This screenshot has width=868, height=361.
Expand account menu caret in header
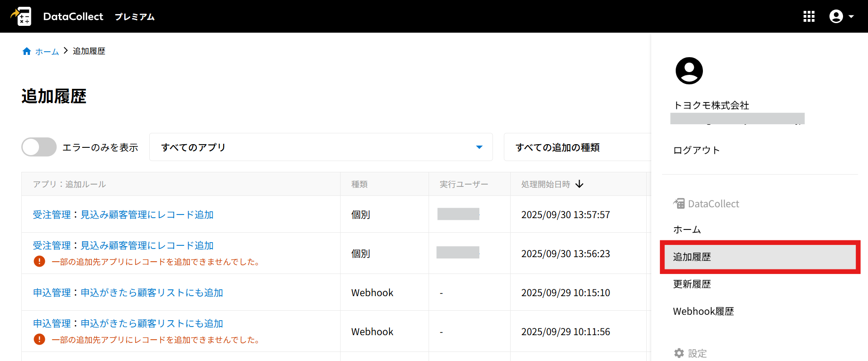(851, 16)
